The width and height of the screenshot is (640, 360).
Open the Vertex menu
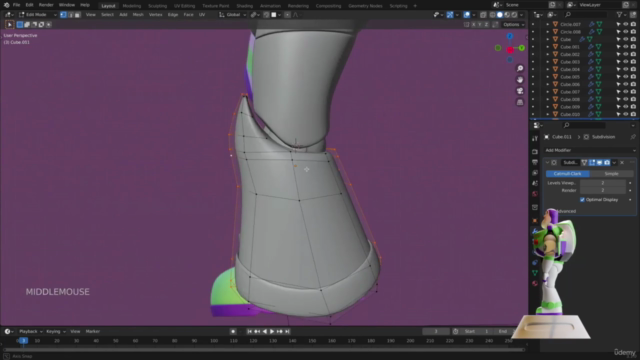[x=156, y=15]
